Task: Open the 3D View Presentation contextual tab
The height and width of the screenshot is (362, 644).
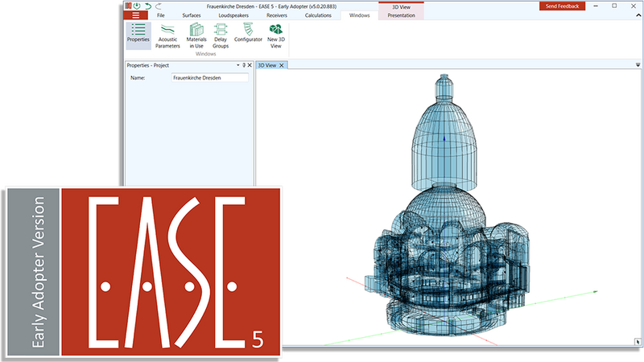Action: click(x=401, y=15)
